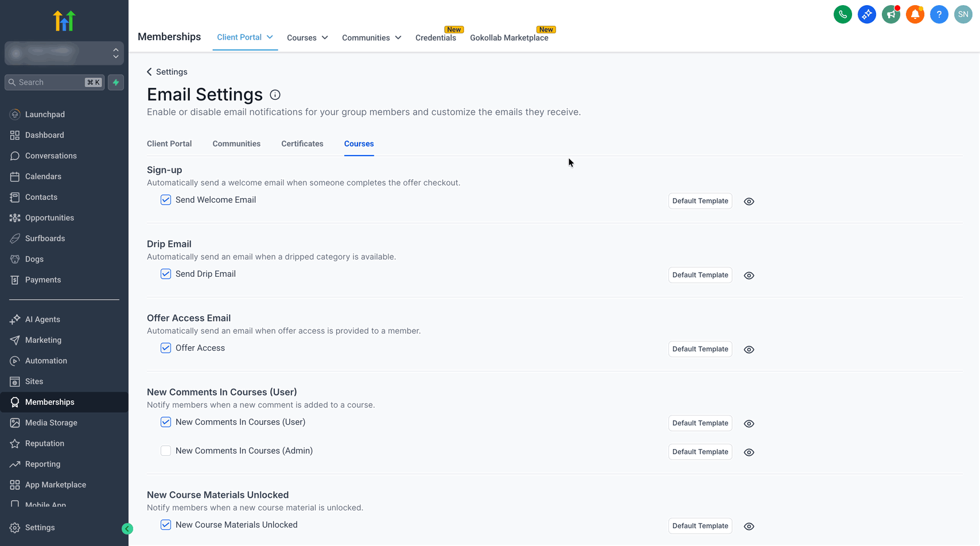Open Dashboard from the sidebar

click(64, 135)
